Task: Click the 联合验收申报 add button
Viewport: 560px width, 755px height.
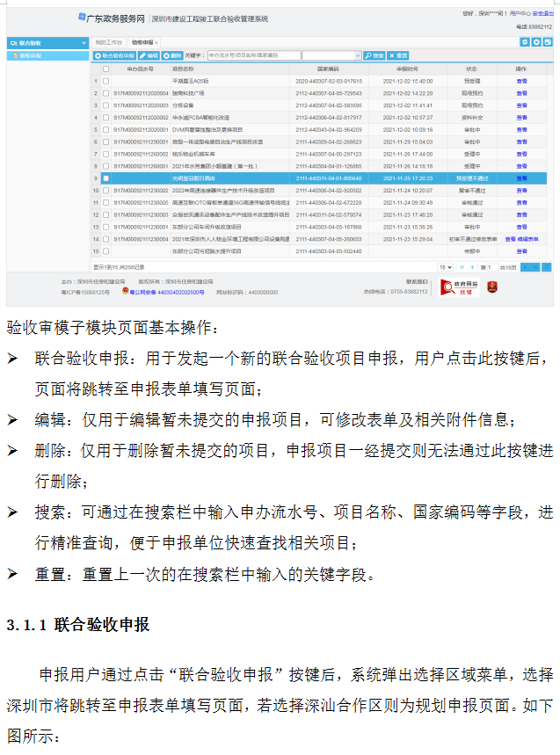Action: tap(115, 55)
